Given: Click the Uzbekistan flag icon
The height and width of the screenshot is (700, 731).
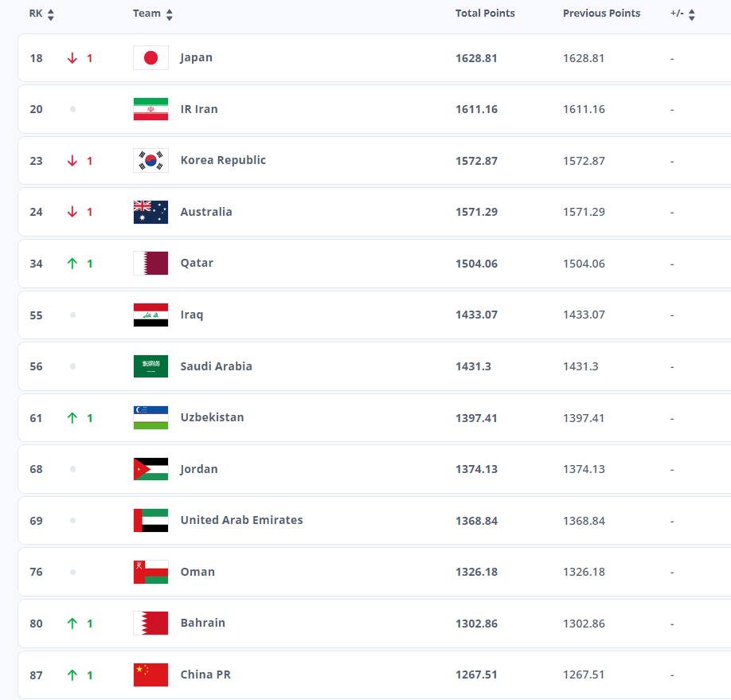Looking at the screenshot, I should 150,417.
